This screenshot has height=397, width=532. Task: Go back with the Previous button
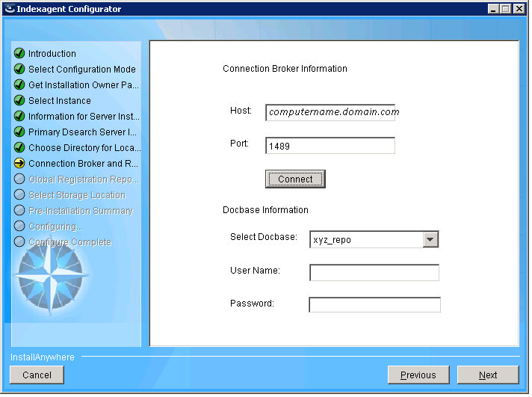[x=418, y=375]
